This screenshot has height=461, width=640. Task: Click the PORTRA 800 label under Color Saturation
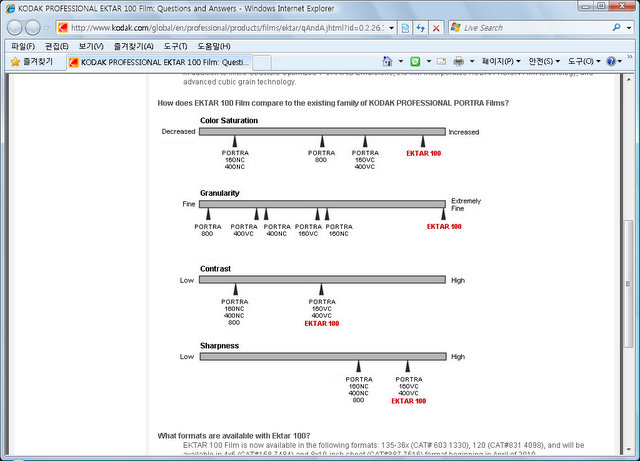pyautogui.click(x=322, y=156)
